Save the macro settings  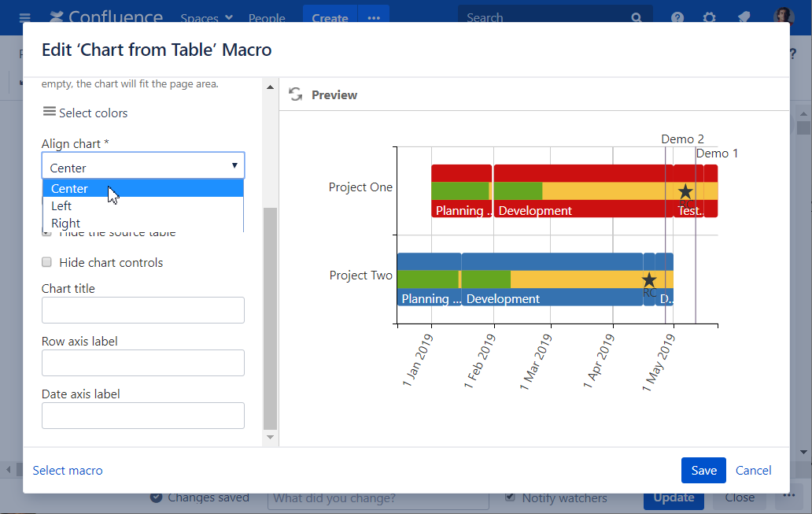703,470
